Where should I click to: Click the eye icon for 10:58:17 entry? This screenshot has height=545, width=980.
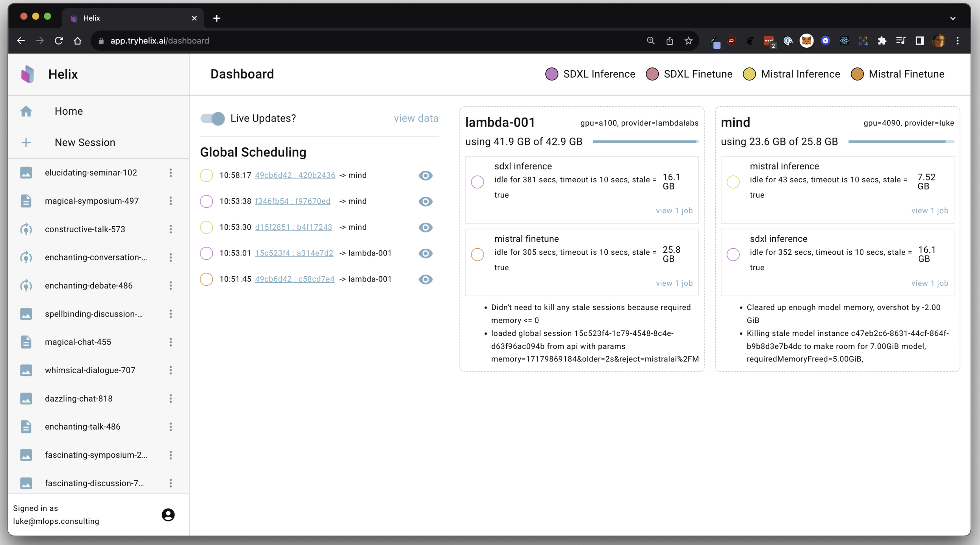[425, 176]
